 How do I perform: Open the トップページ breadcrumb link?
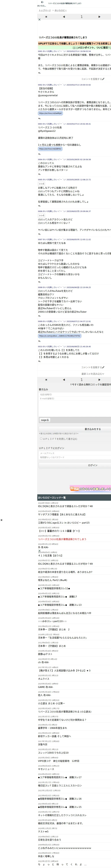tap(45, 10)
